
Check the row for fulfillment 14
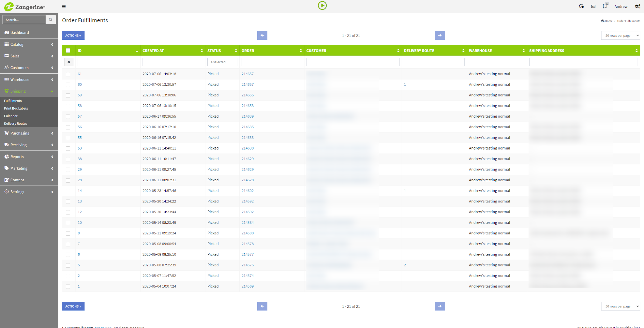[68, 191]
